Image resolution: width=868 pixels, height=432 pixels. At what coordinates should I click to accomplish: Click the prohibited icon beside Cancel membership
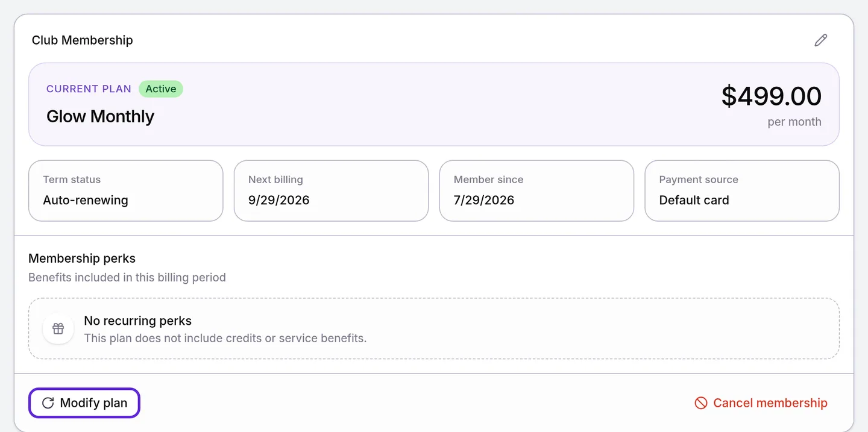pyautogui.click(x=700, y=403)
